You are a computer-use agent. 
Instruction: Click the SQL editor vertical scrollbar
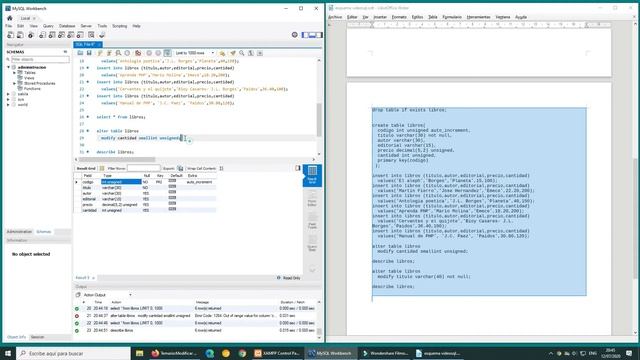[319, 120]
